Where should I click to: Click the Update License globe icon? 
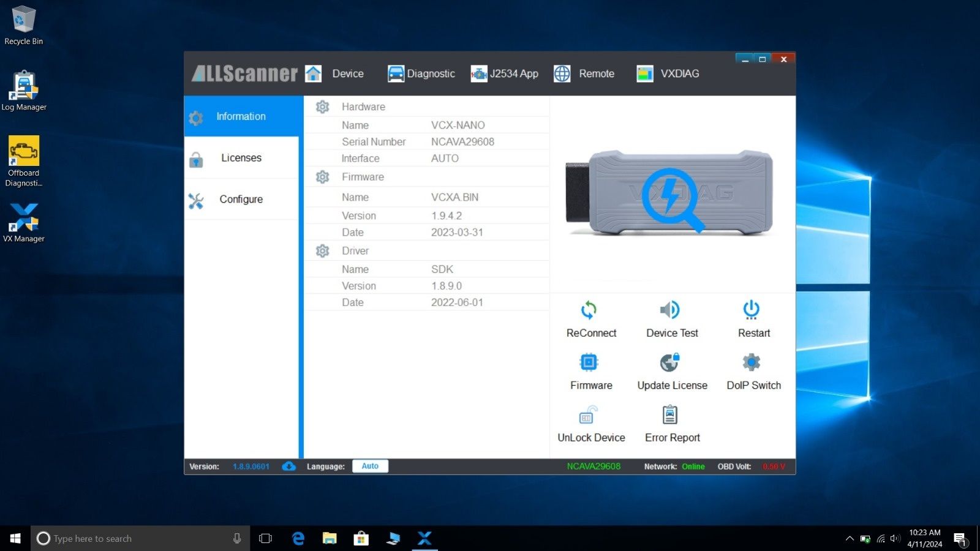tap(669, 362)
